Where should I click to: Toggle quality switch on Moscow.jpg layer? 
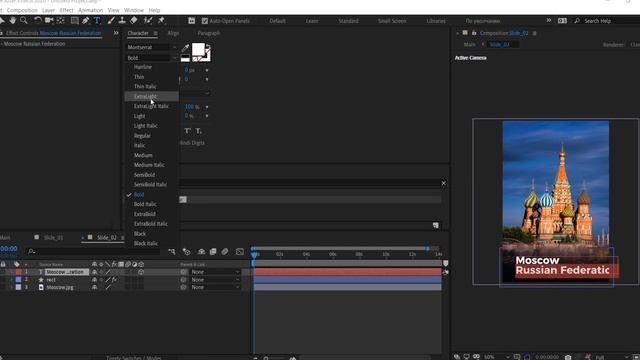tap(108, 287)
